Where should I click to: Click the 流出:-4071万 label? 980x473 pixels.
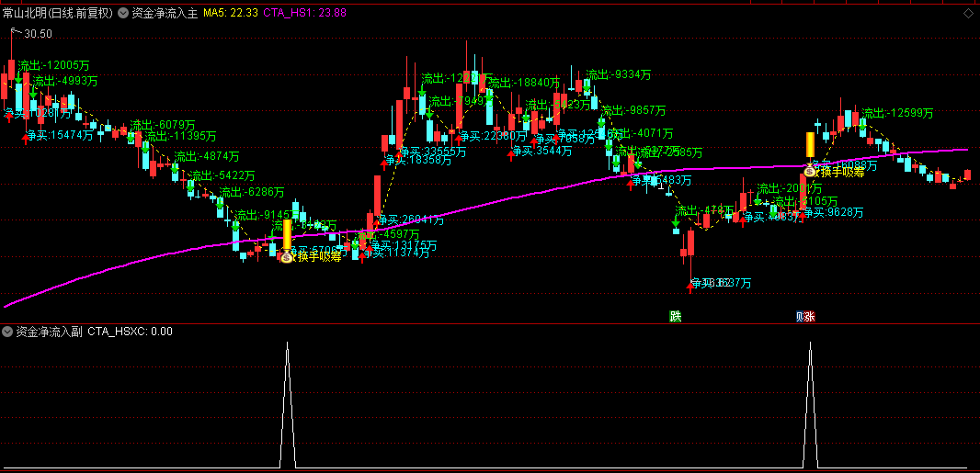641,133
